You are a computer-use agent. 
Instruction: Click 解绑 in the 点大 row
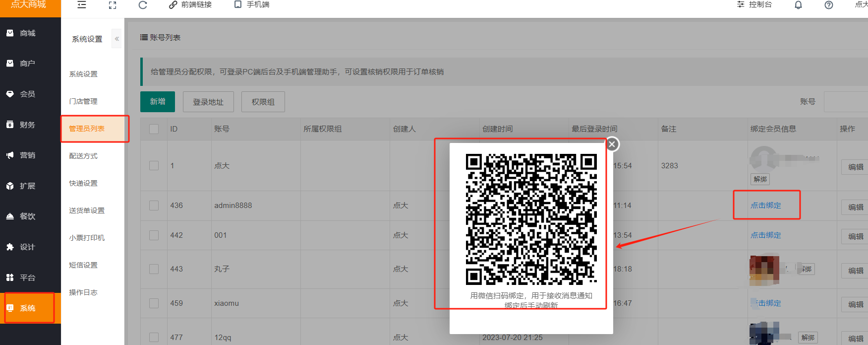(760, 179)
